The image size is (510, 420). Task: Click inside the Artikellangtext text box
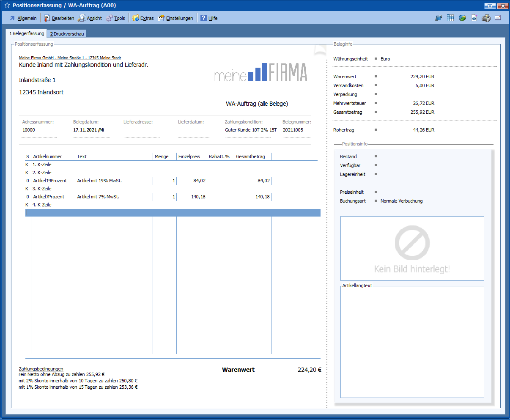412,343
